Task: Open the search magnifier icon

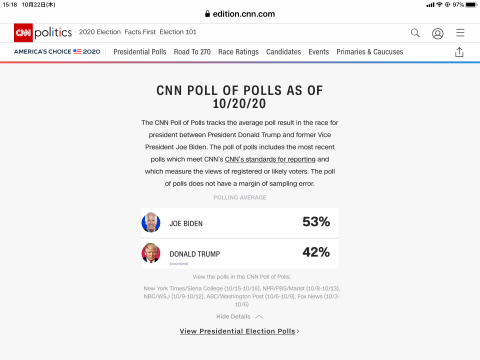Action: tap(415, 33)
